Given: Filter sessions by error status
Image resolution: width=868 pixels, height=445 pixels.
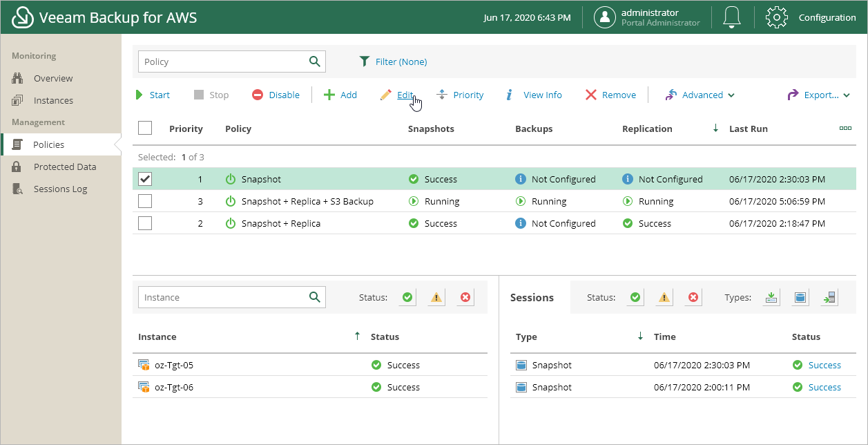Looking at the screenshot, I should point(693,297).
